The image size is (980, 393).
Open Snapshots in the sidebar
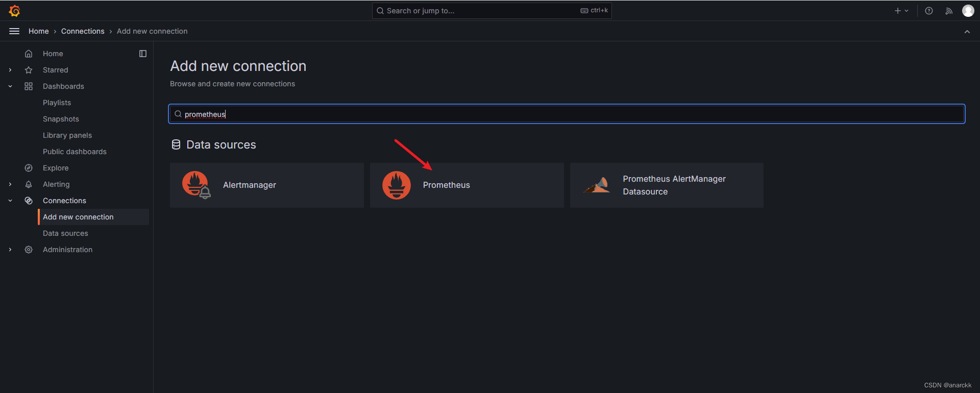click(x=61, y=119)
